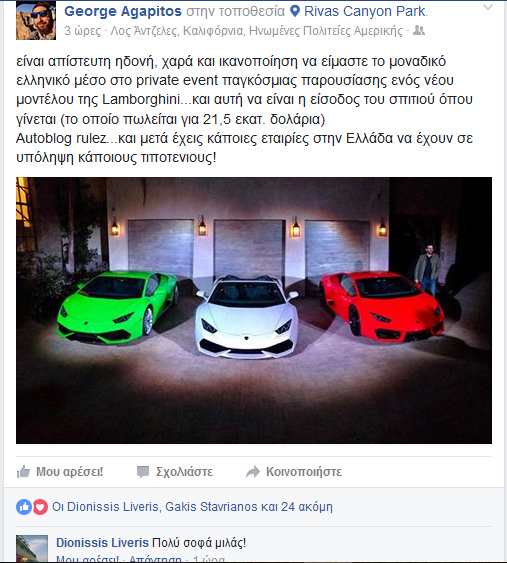This screenshot has height=563, width=507.
Task: Click the comment speech bubble icon
Action: [143, 472]
